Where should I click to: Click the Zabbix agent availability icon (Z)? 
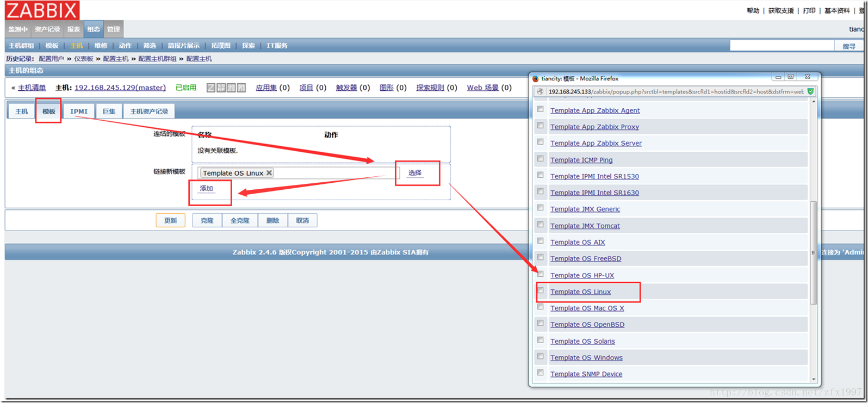tap(211, 88)
